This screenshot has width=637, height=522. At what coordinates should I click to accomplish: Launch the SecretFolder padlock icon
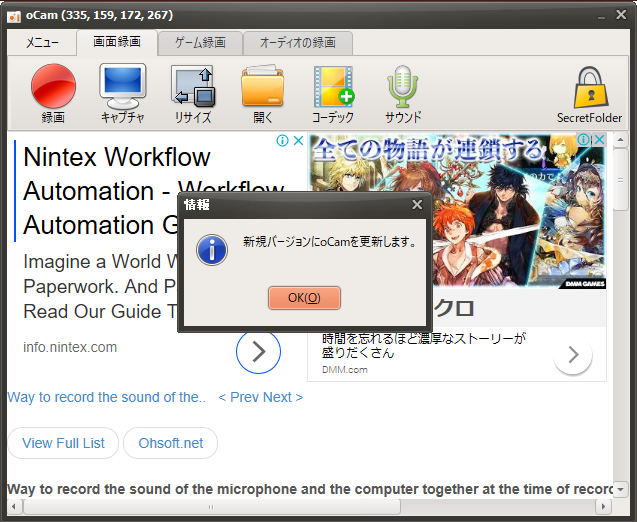point(589,94)
